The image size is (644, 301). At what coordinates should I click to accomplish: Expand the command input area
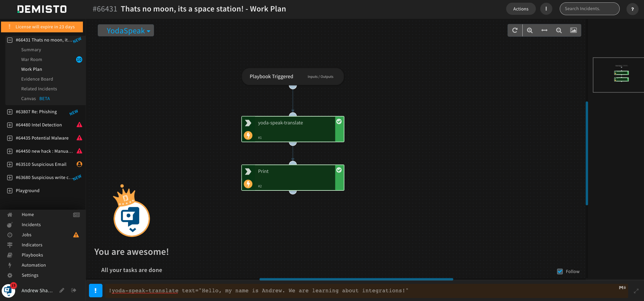636,291
